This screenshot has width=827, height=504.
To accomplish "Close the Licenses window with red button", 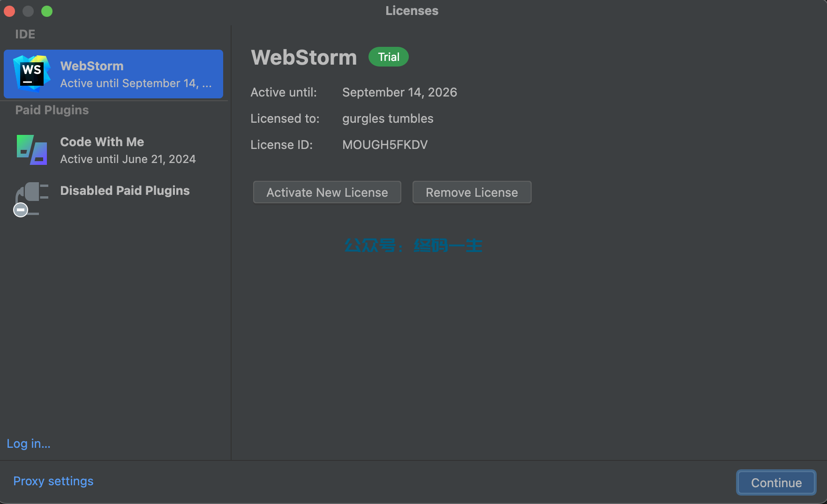I will tap(9, 11).
